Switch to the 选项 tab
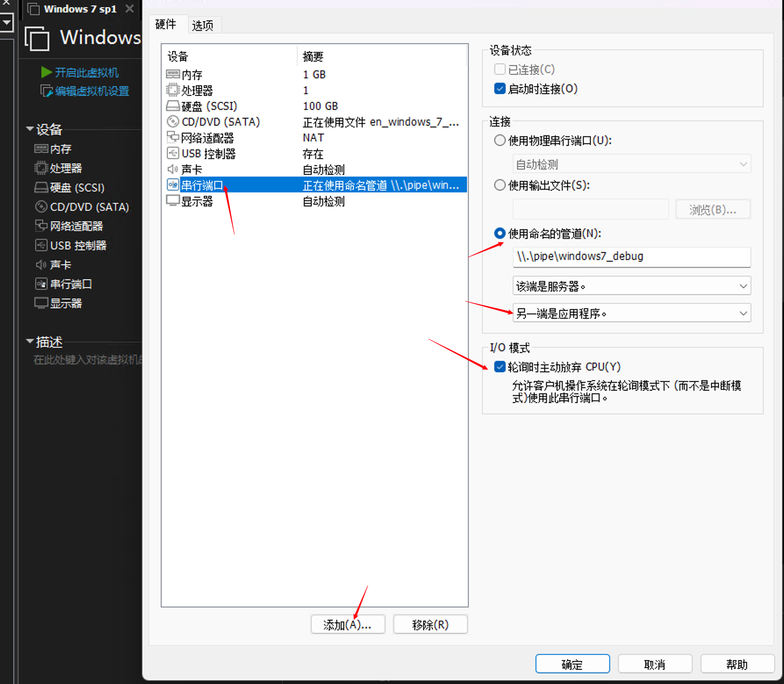The width and height of the screenshot is (784, 684). (x=202, y=25)
